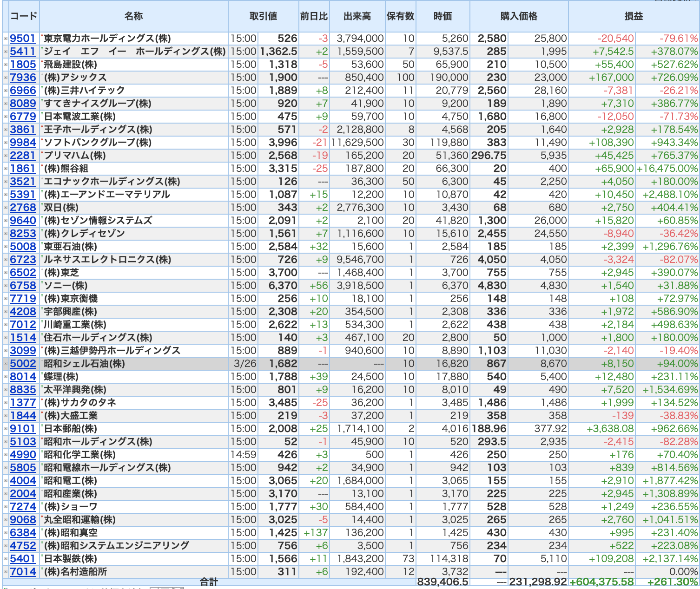Follow the 5805 code link

23,468
